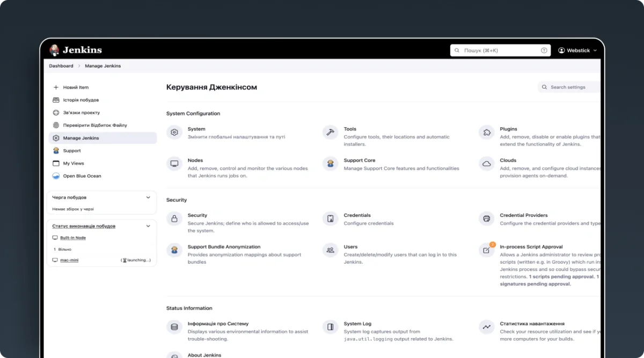644x358 pixels.
Task: Click Інформація про Систему title
Action: [x=218, y=324]
